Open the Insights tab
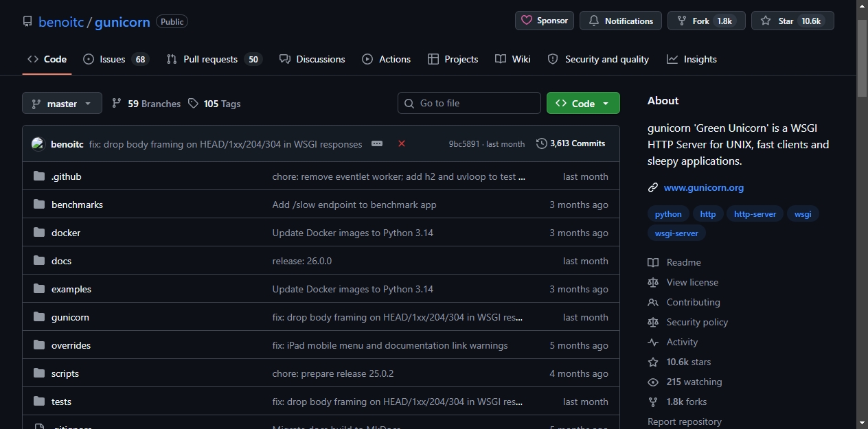Image resolution: width=868 pixels, height=429 pixels. (692, 59)
